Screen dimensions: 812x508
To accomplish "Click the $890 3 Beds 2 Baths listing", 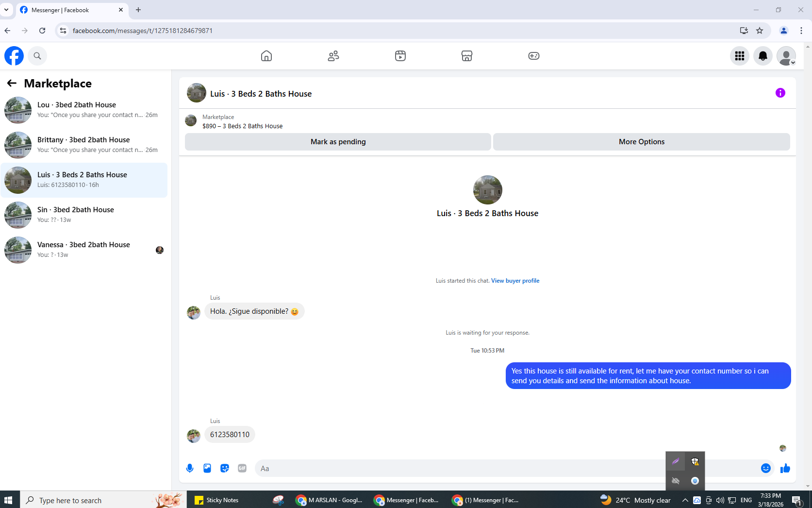I will tap(242, 126).
